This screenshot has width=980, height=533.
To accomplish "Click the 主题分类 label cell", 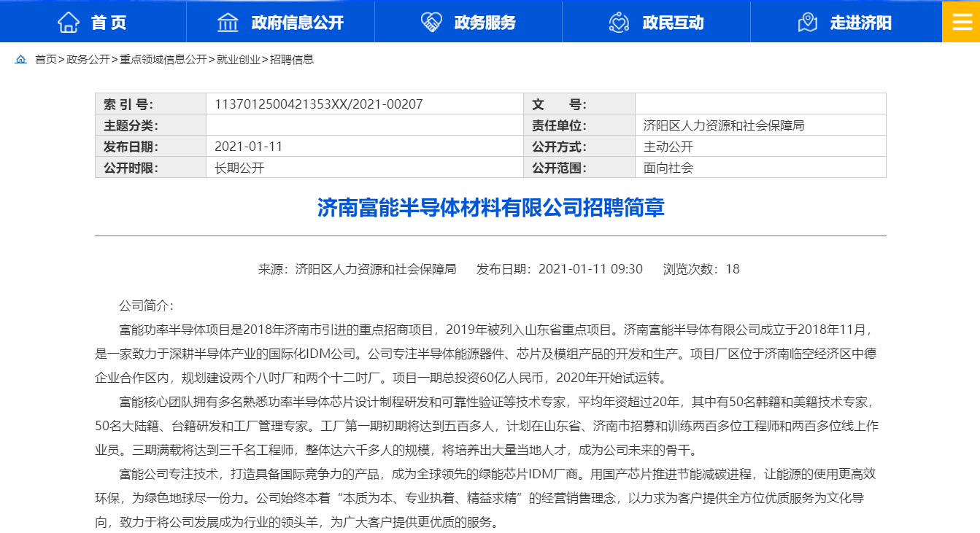I will point(151,125).
